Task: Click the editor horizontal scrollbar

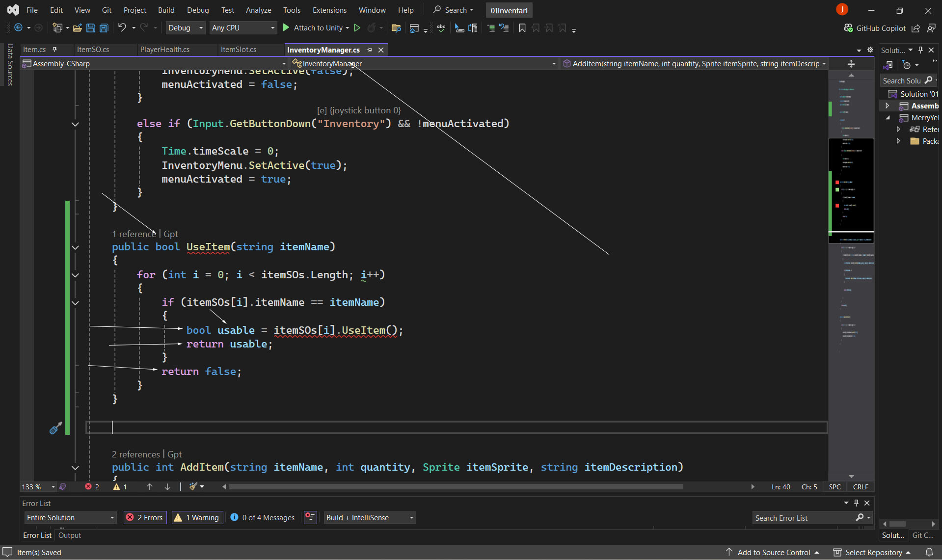Action: pyautogui.click(x=456, y=486)
